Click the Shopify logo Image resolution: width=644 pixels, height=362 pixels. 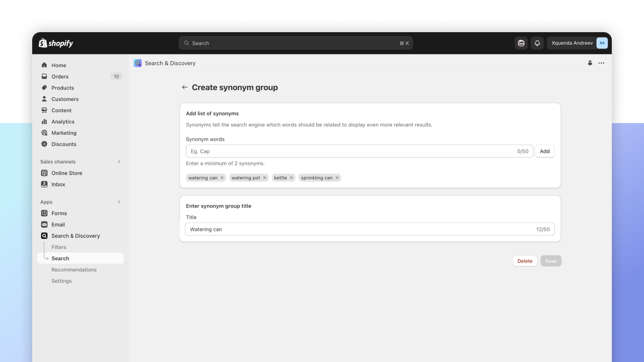(55, 43)
